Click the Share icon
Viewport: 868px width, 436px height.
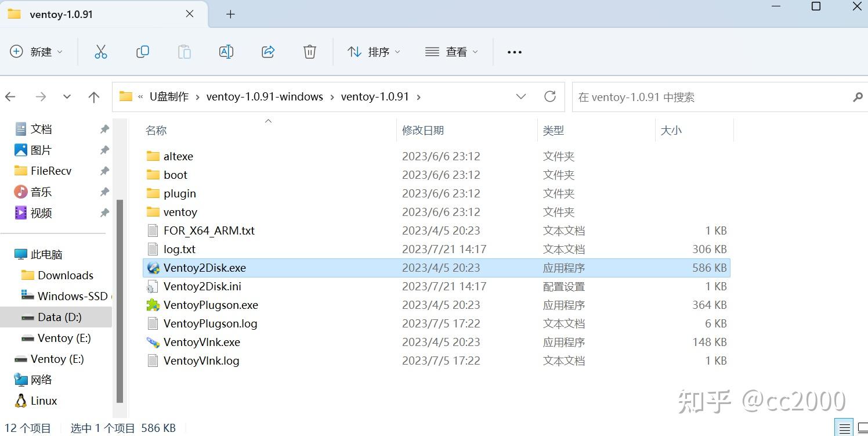[x=268, y=52]
